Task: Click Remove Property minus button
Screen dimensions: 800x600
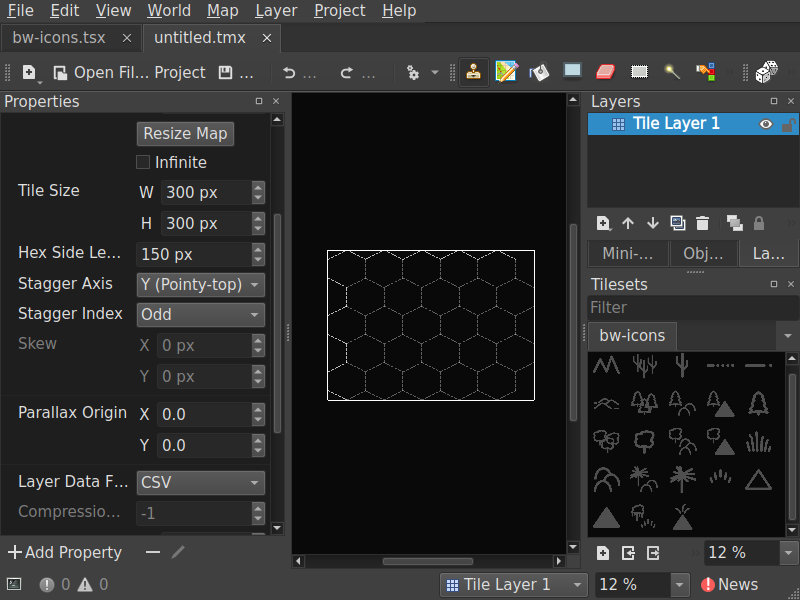Action: (x=153, y=552)
